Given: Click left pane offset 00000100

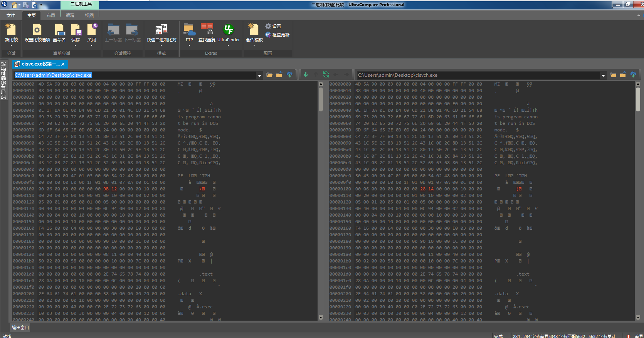Looking at the screenshot, I should [24, 189].
